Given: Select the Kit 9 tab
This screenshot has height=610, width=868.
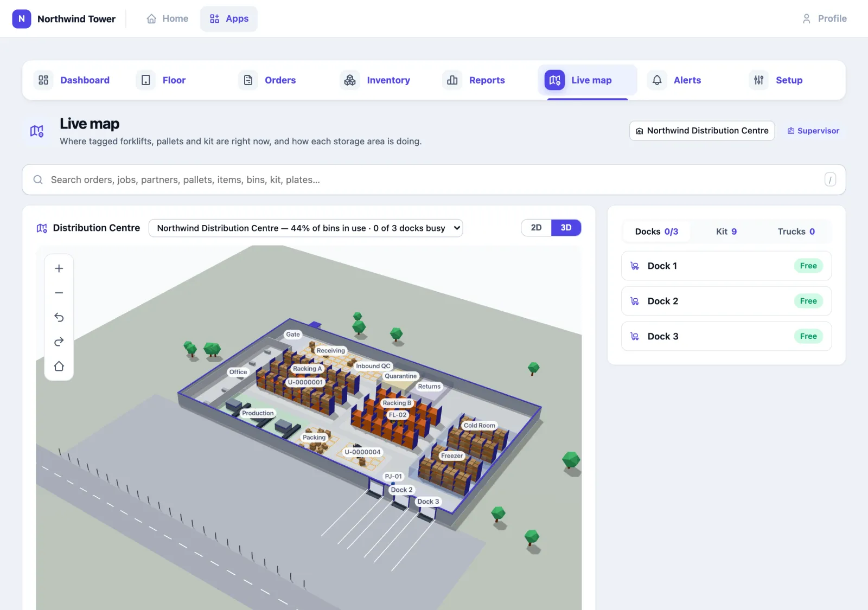Looking at the screenshot, I should (x=726, y=232).
